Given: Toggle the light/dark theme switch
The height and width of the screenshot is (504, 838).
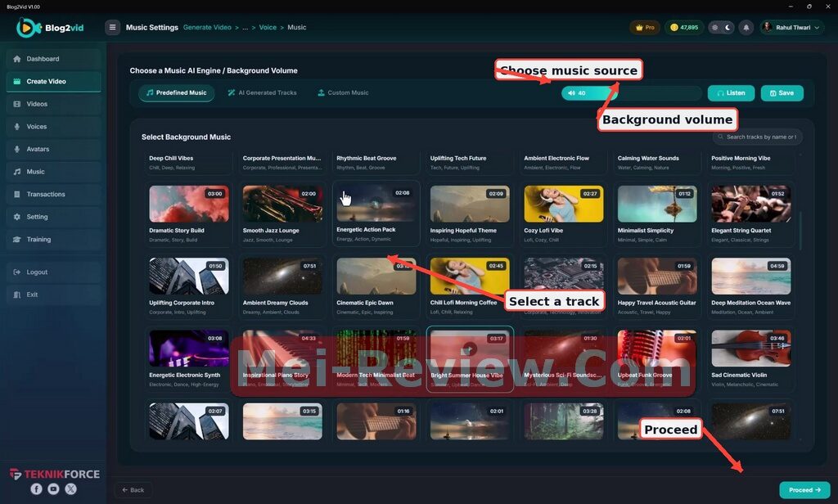Looking at the screenshot, I should [x=721, y=27].
